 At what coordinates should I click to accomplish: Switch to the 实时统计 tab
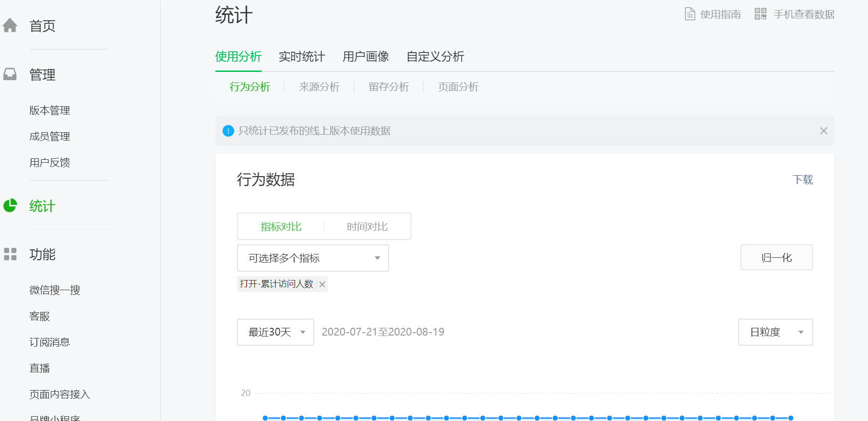pyautogui.click(x=302, y=56)
